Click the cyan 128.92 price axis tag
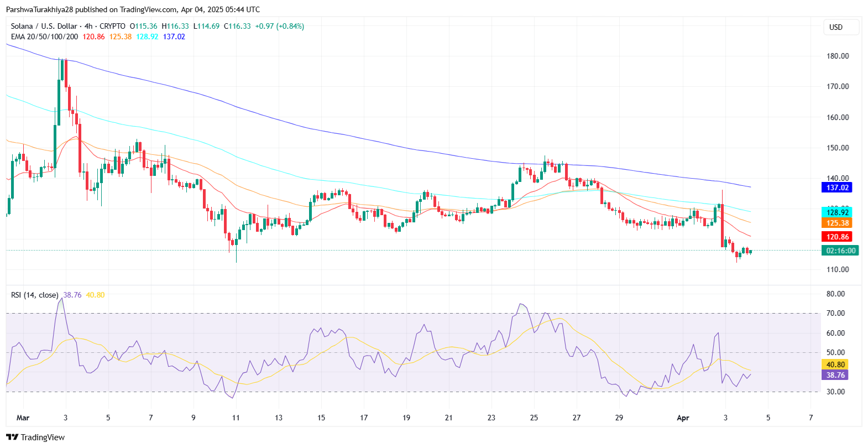The image size is (868, 448). 837,212
